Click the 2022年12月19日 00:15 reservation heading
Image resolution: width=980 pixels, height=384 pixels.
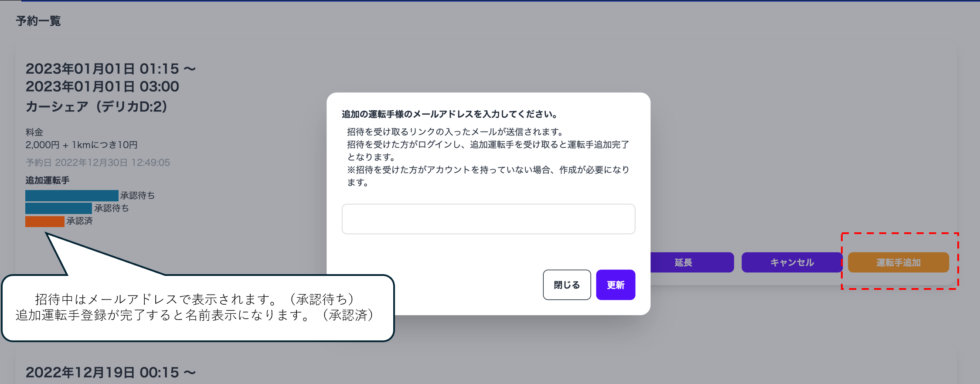point(111,372)
